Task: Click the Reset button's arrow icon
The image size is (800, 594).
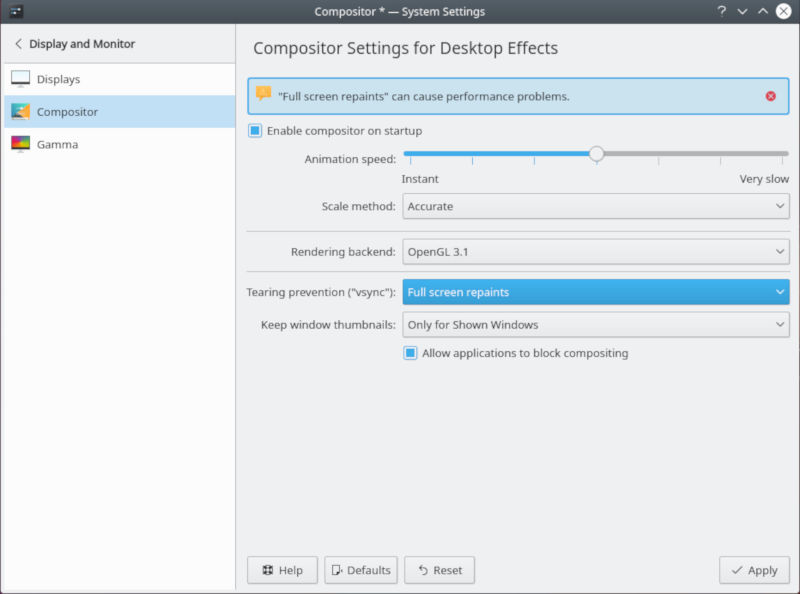Action: click(422, 570)
